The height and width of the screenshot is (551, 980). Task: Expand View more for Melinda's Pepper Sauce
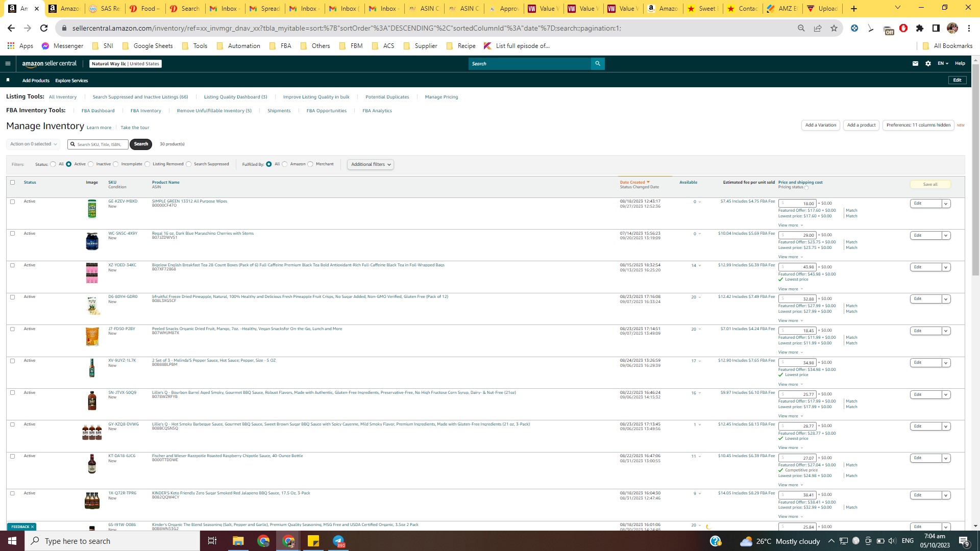pos(790,384)
